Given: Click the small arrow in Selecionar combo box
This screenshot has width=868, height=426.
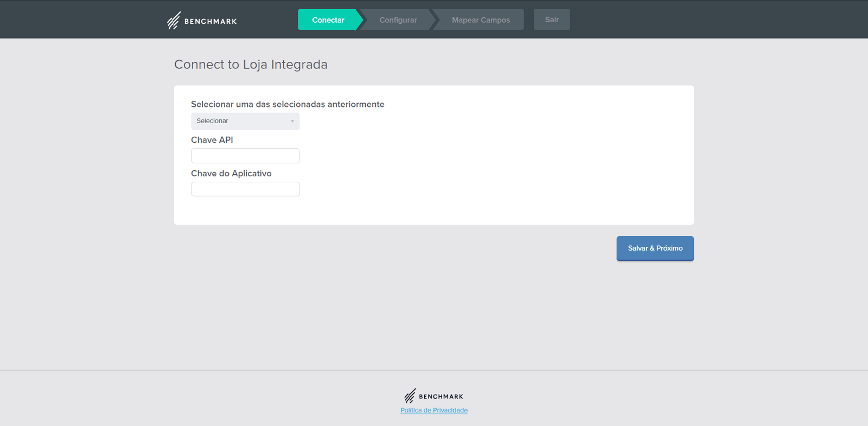Looking at the screenshot, I should tap(292, 121).
